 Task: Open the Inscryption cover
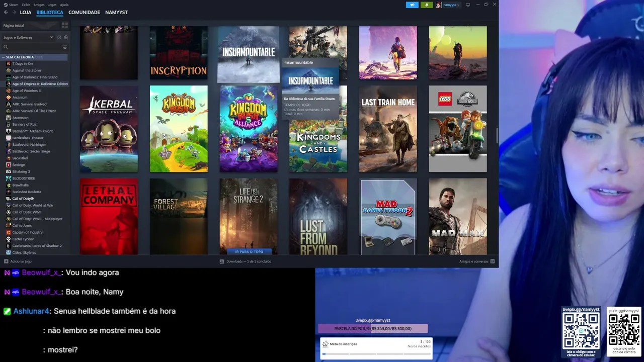[179, 53]
